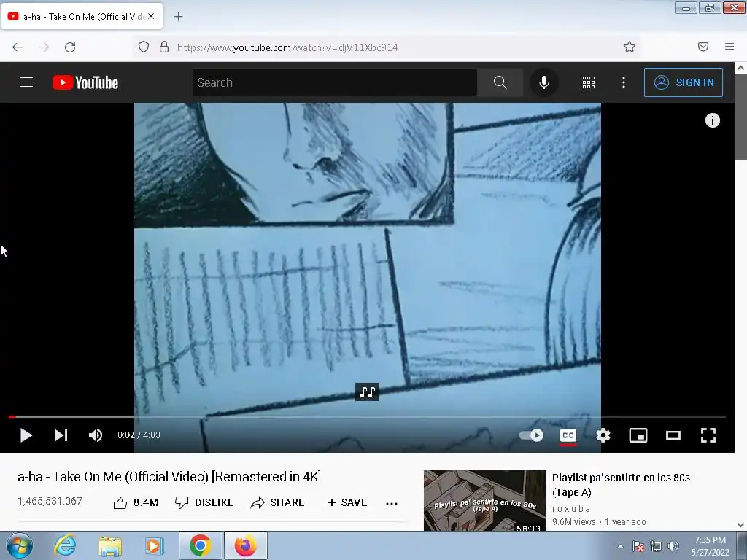Open the network tray icon
Viewport: 747px width, 560px height.
(656, 546)
